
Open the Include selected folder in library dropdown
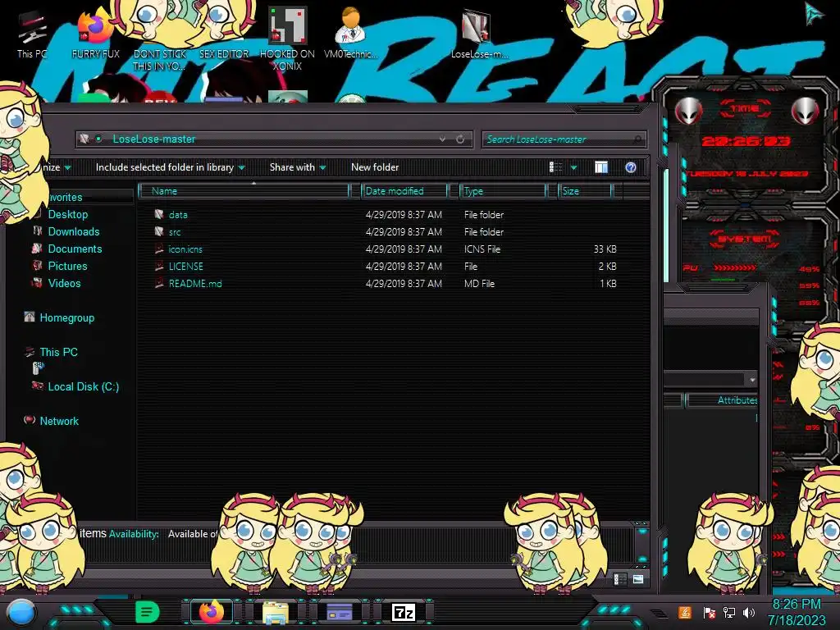170,167
